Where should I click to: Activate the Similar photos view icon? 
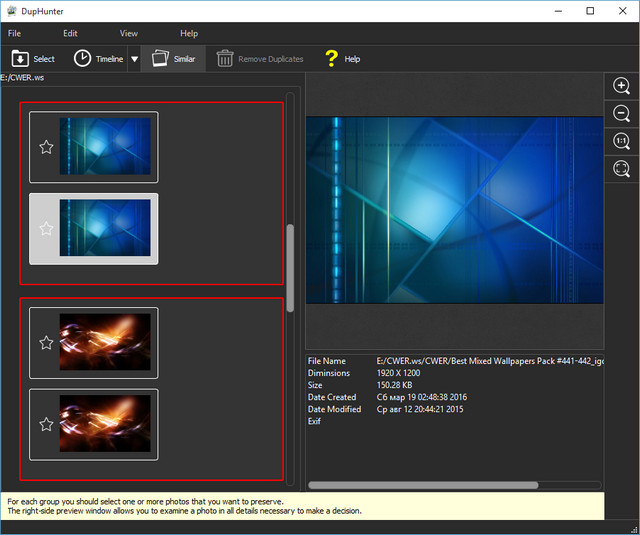tap(159, 59)
